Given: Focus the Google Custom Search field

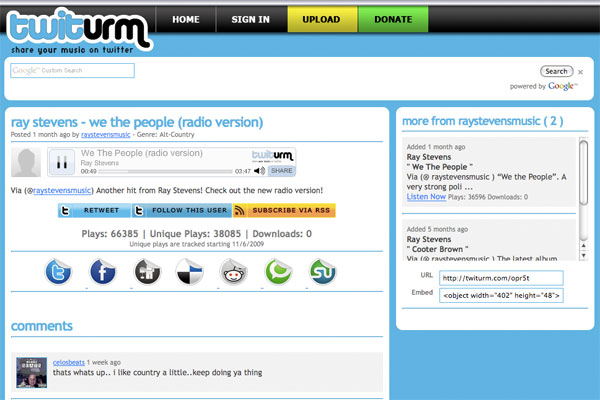Looking at the screenshot, I should pyautogui.click(x=72, y=70).
